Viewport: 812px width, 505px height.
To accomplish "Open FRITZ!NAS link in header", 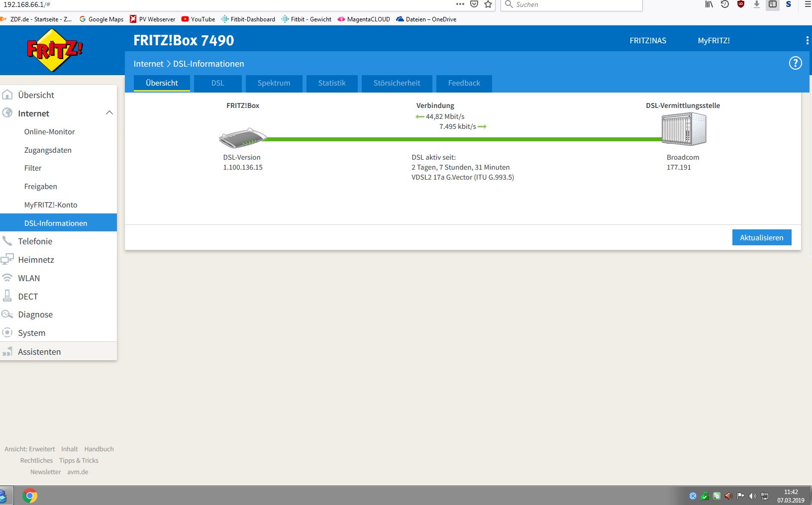I will (648, 41).
